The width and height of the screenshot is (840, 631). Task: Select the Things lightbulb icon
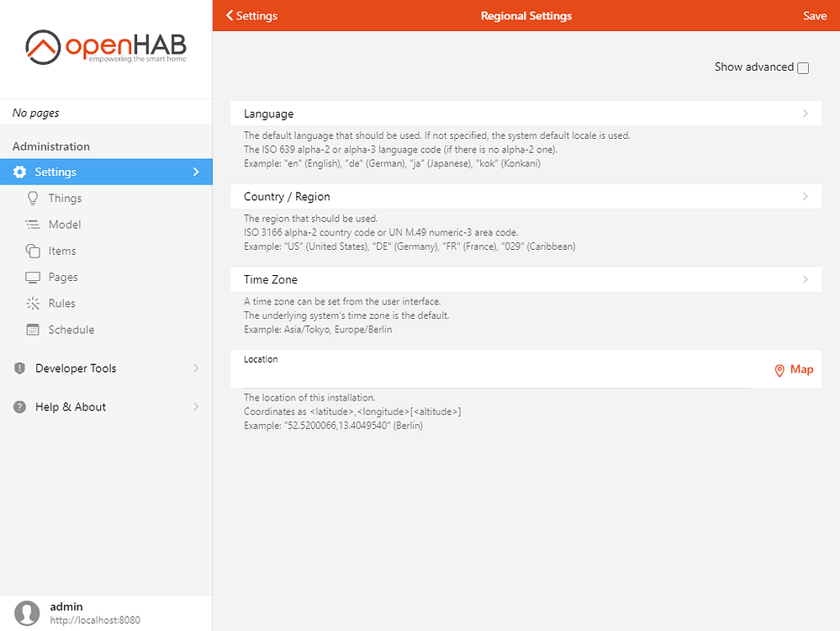[32, 198]
